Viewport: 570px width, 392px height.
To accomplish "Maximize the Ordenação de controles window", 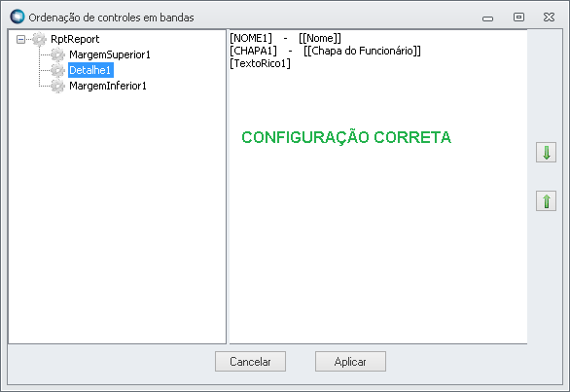I will [x=518, y=18].
